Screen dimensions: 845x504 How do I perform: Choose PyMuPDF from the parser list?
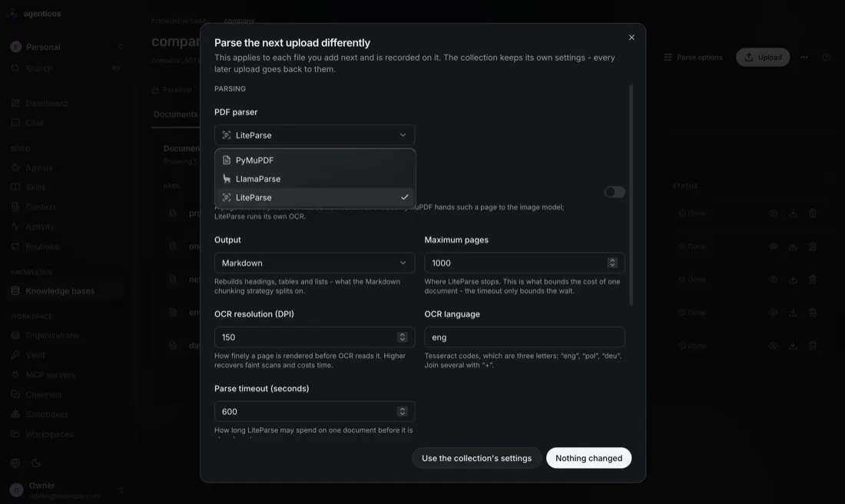coord(315,160)
